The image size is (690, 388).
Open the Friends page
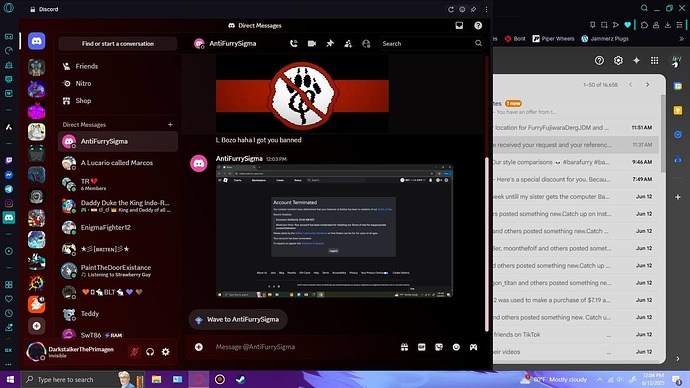118,66
